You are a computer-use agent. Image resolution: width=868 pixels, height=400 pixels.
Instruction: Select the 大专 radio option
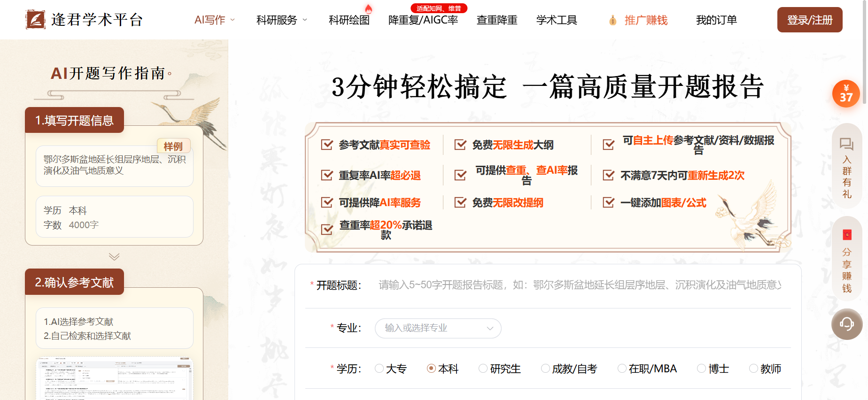391,369
